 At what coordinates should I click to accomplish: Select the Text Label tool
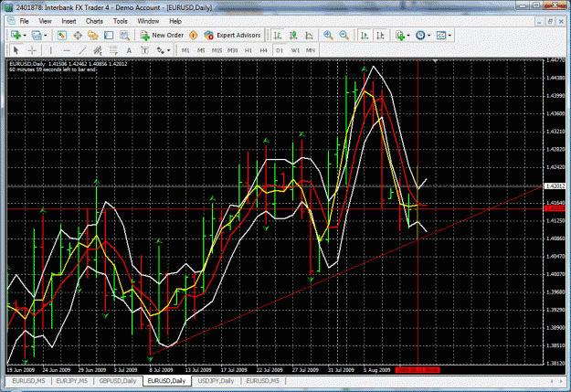pos(144,50)
